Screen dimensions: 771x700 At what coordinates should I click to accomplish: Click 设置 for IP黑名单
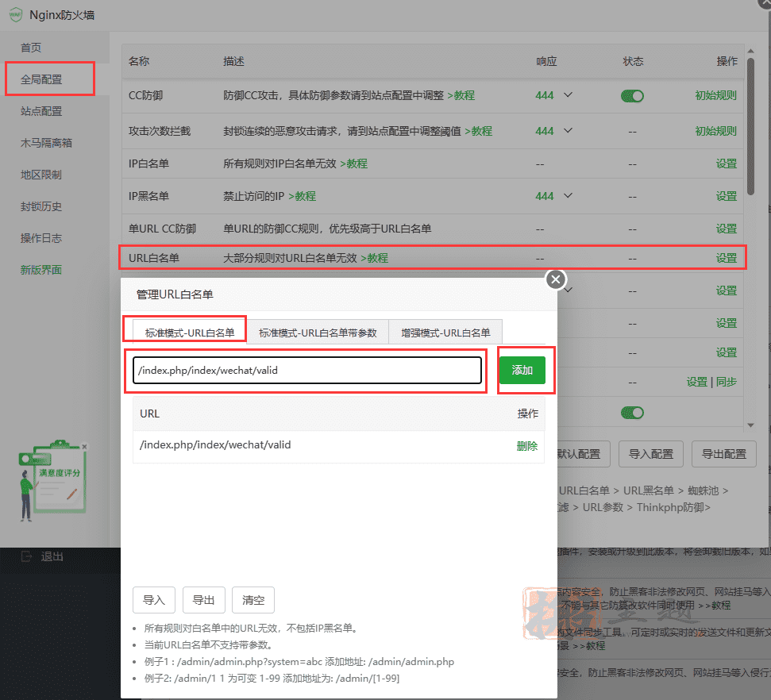tap(727, 196)
